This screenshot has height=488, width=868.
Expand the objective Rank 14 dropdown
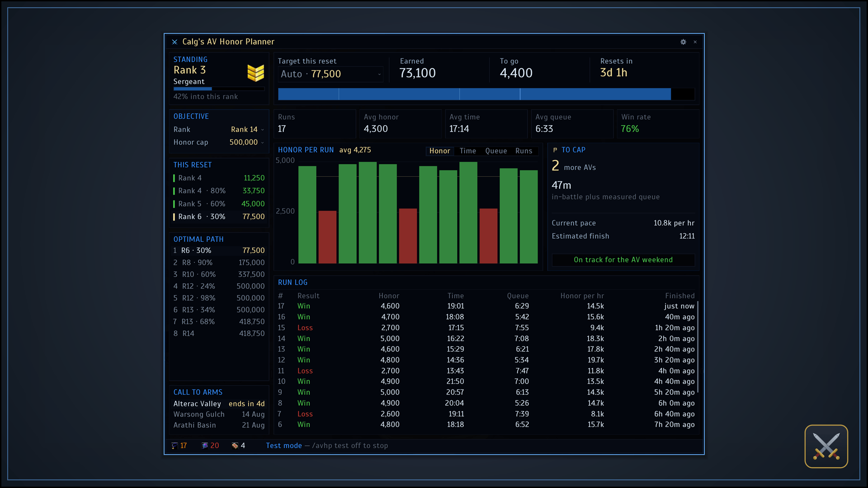click(x=247, y=130)
